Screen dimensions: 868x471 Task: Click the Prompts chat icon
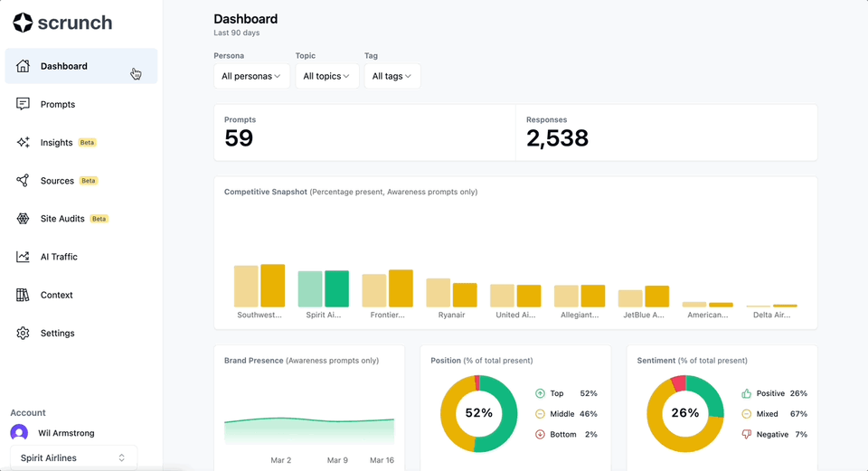point(23,104)
